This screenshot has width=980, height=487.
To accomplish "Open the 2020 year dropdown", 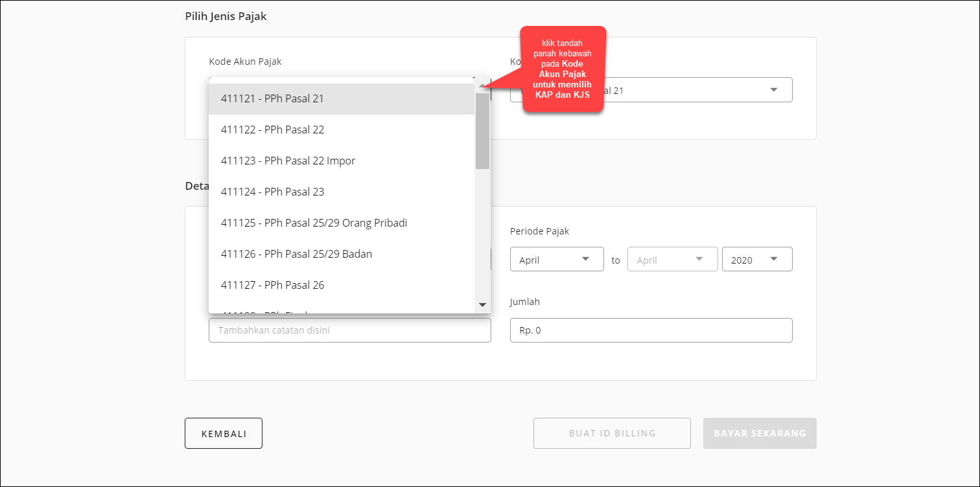I will point(757,259).
